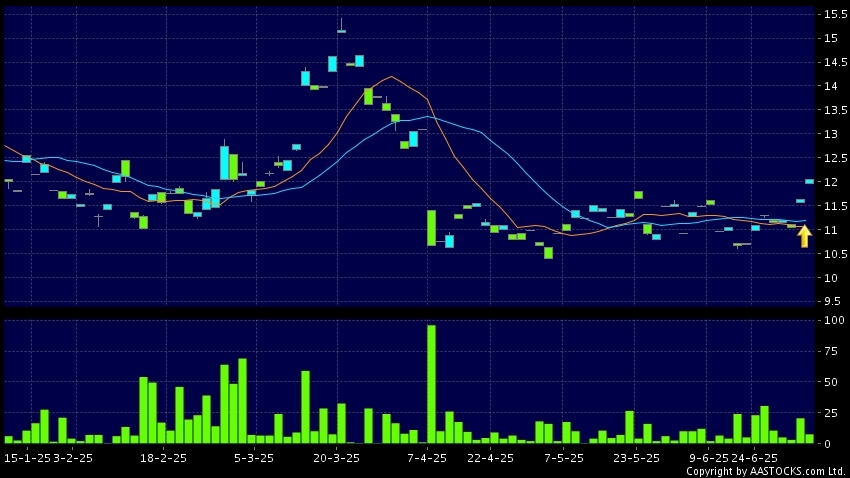The height and width of the screenshot is (478, 850).
Task: Click the 20-3-25 date label
Action: 337,458
